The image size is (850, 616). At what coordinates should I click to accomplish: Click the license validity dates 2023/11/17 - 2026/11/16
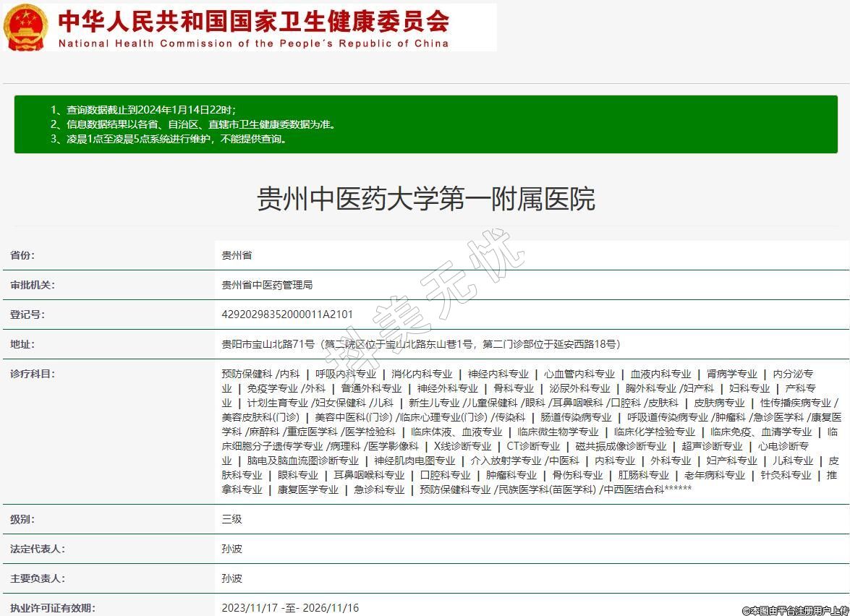290,608
